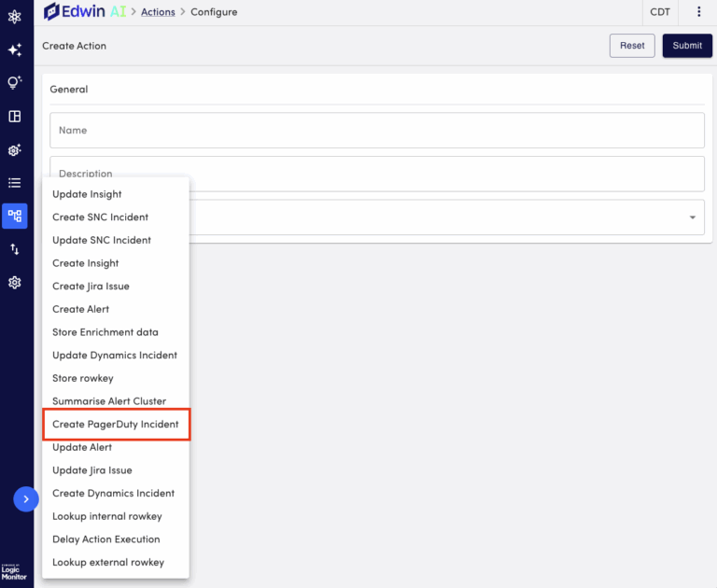
Task: Select Update Jira Issue option
Action: tap(116, 470)
